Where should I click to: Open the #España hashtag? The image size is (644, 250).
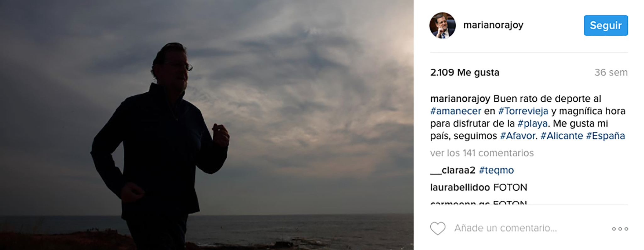tap(605, 136)
